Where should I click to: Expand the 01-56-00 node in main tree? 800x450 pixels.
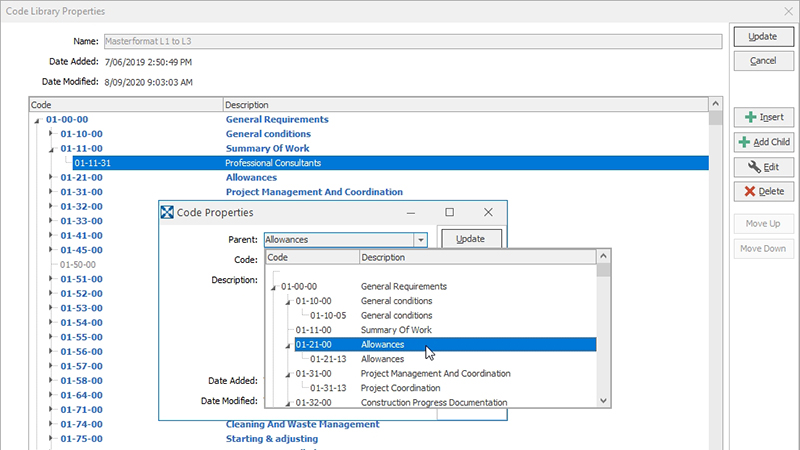[x=51, y=352]
